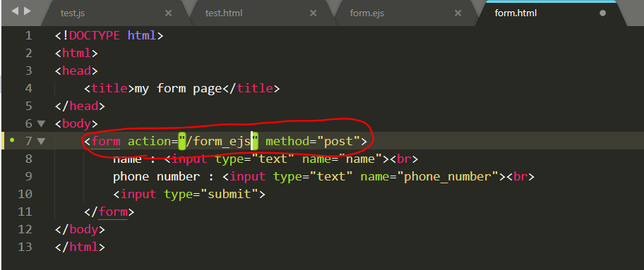Close the form.ejs tab

click(458, 13)
